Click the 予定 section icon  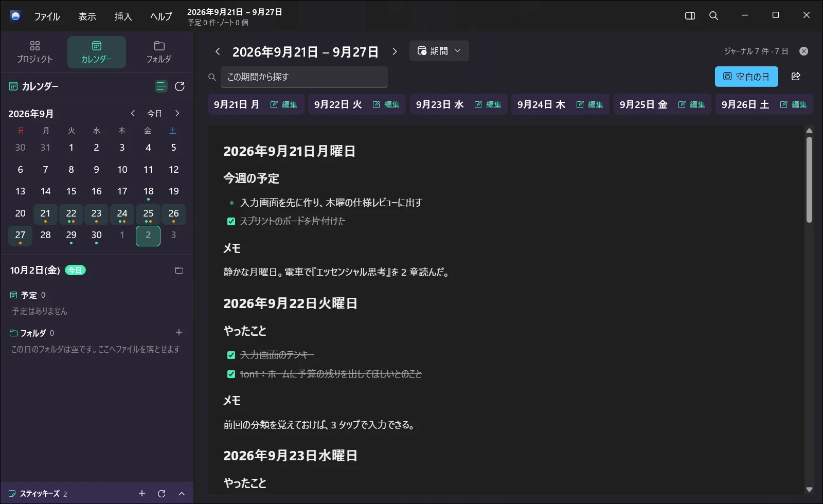(x=14, y=295)
